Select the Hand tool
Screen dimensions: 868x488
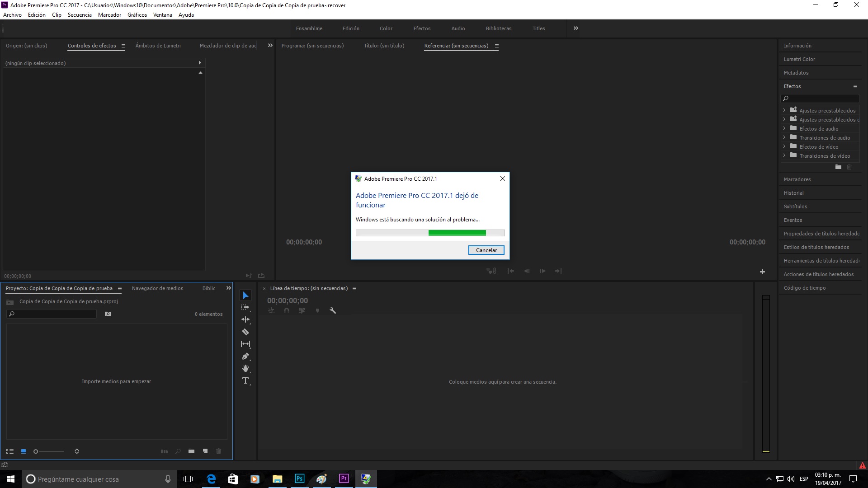pyautogui.click(x=245, y=369)
